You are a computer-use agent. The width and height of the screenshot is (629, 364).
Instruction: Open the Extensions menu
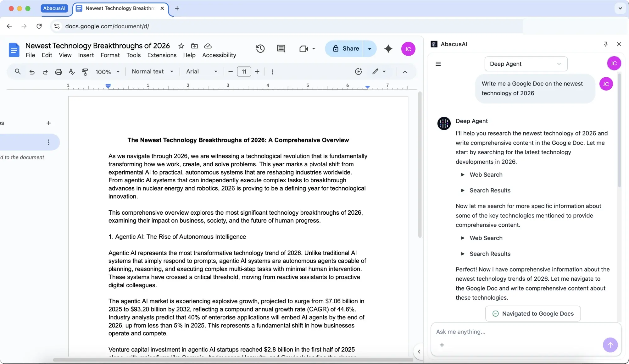162,55
